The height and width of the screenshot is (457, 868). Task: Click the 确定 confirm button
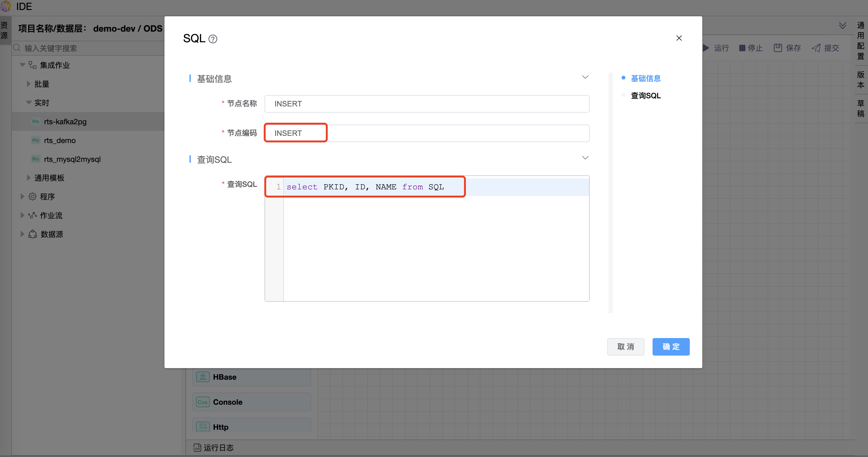(671, 347)
